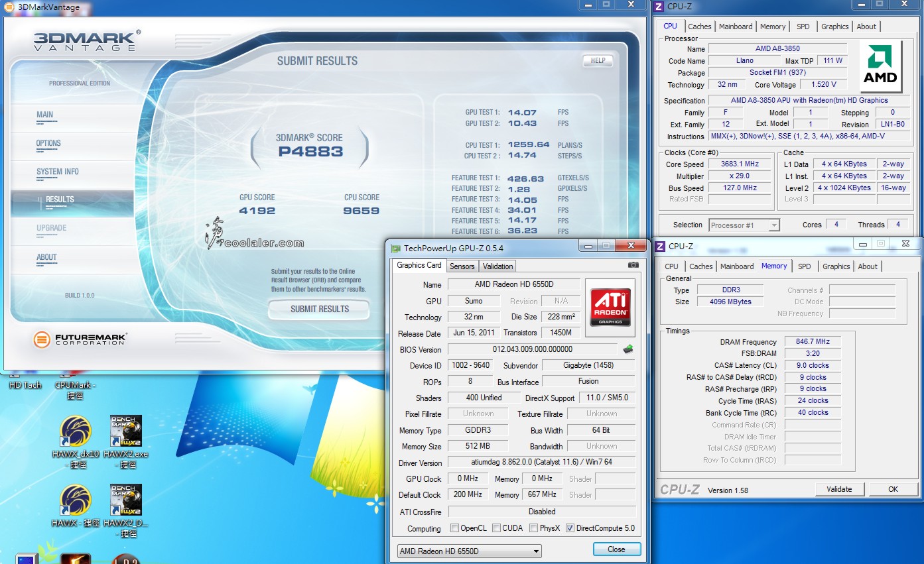924x564 pixels.
Task: Open the SPD tab in top CPU-Z
Action: click(x=803, y=27)
